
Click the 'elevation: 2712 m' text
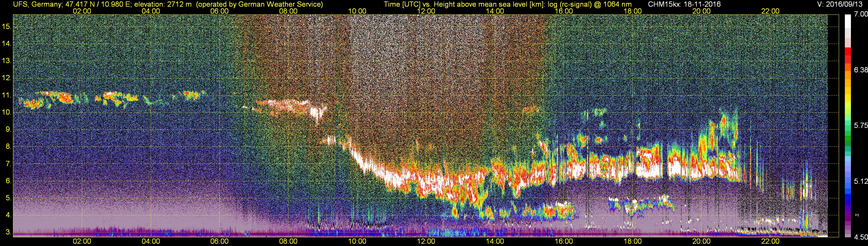pos(163,4)
